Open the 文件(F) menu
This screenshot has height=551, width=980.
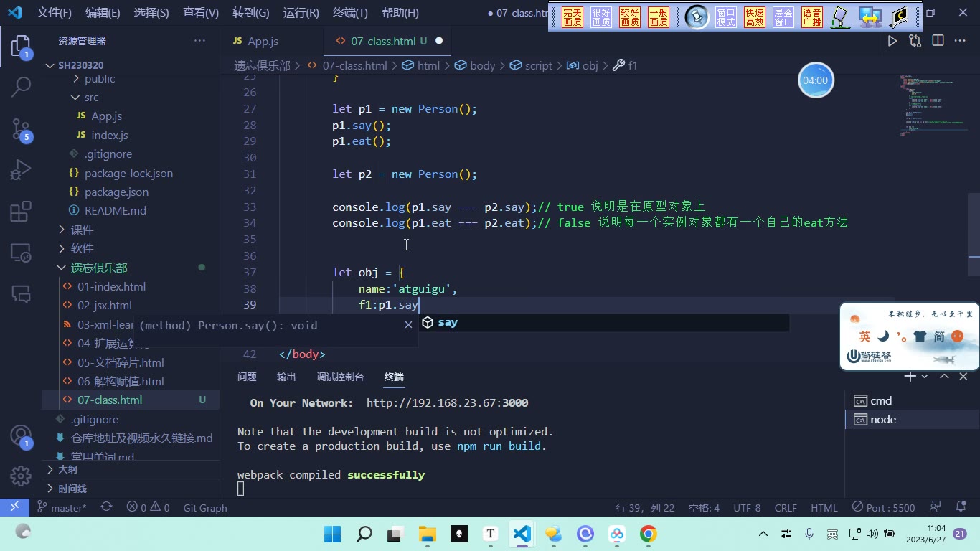tap(54, 13)
